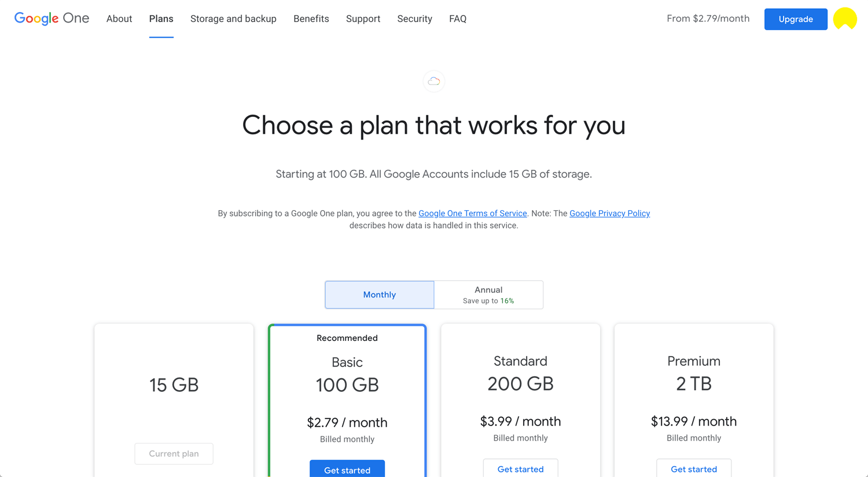Click the 'From $2.79/month' text

[708, 19]
